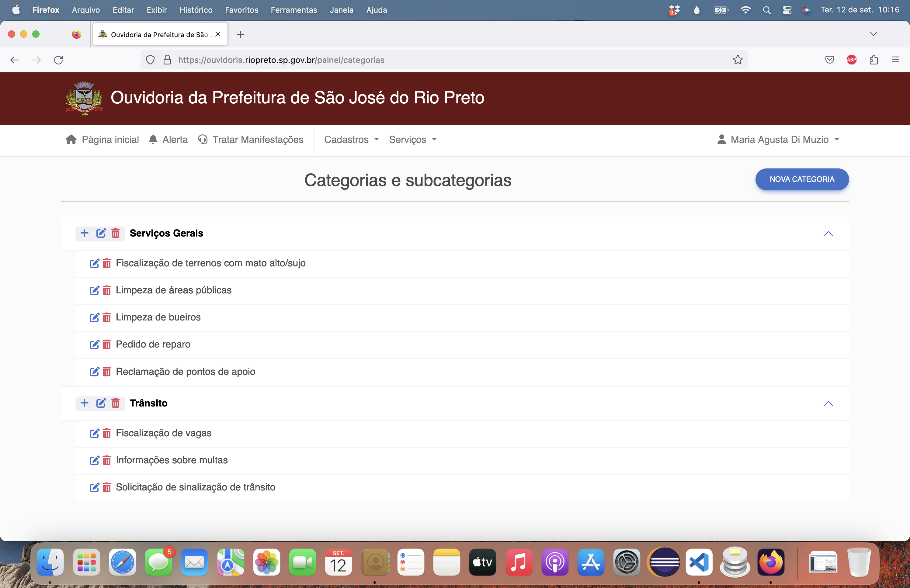Delete Fiscalização de terrenos com mato alto/sujo
The height and width of the screenshot is (588, 910).
[x=107, y=263]
